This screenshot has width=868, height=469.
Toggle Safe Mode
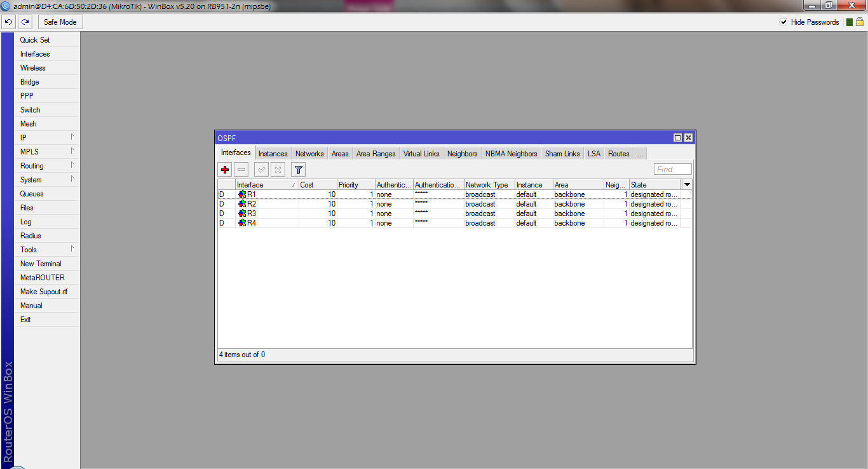click(60, 22)
